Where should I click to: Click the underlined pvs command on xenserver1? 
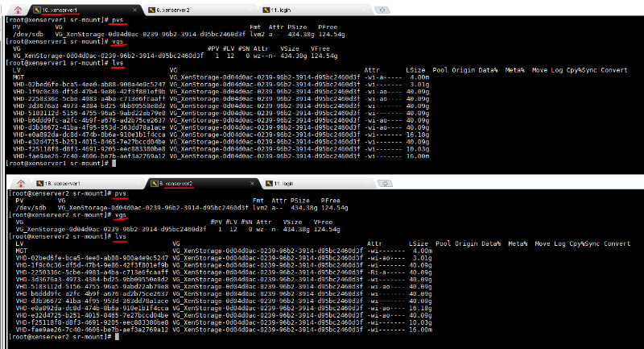click(x=119, y=19)
